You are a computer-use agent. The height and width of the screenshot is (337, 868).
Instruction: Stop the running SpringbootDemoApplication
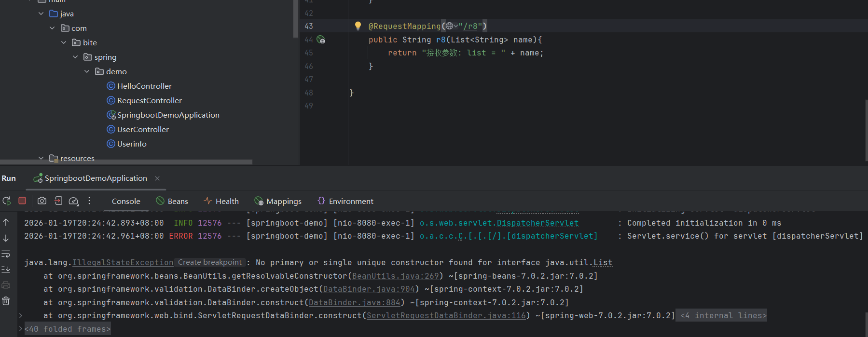[22, 201]
